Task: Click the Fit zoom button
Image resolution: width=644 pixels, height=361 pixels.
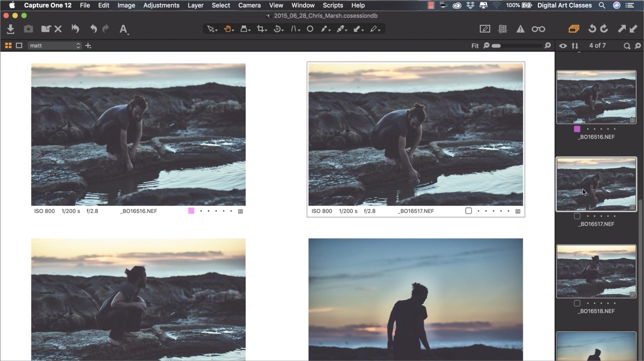Action: (x=475, y=46)
